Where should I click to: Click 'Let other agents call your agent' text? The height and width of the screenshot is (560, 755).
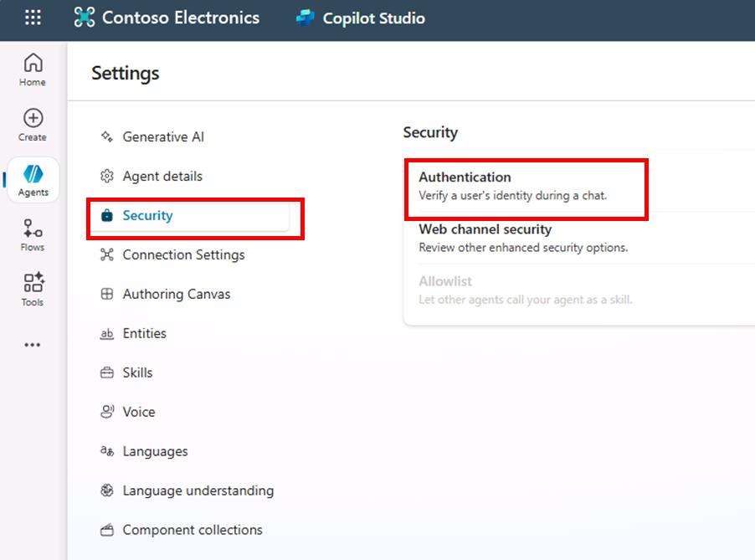point(525,300)
